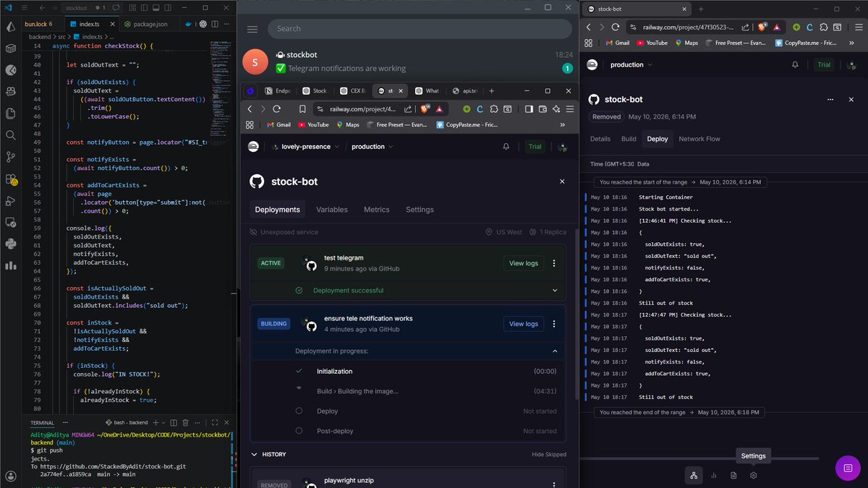Click scrollbar of middle Railway deployments page
Viewport: 868px width, 488px height.
pos(576,314)
